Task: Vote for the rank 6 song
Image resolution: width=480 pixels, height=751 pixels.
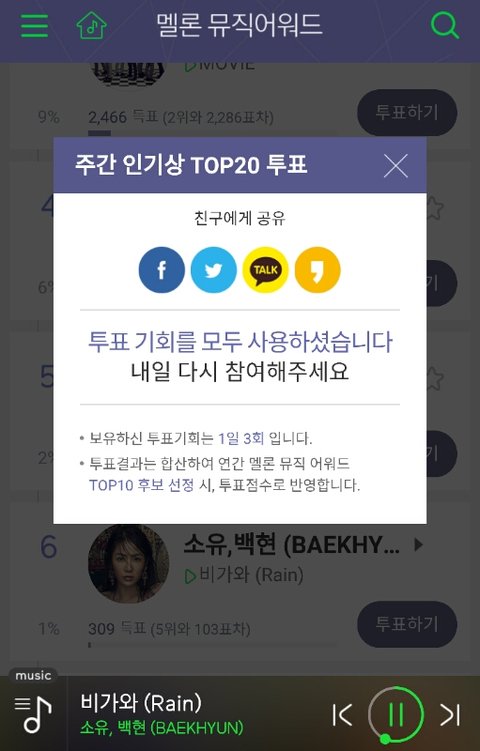Action: (x=407, y=624)
